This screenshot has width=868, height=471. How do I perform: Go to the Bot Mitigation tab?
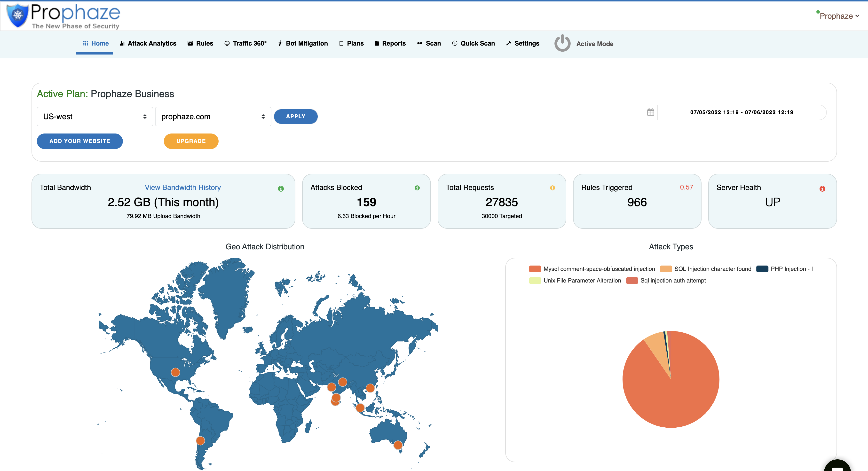pyautogui.click(x=303, y=43)
